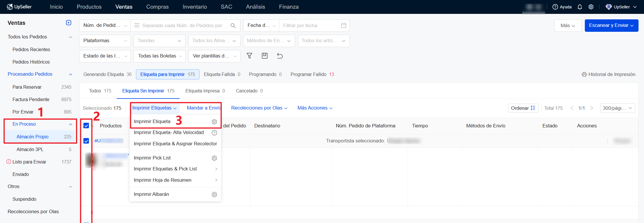644x223 pixels.
Task: Expand the Más Acciones dropdown
Action: pos(315,108)
